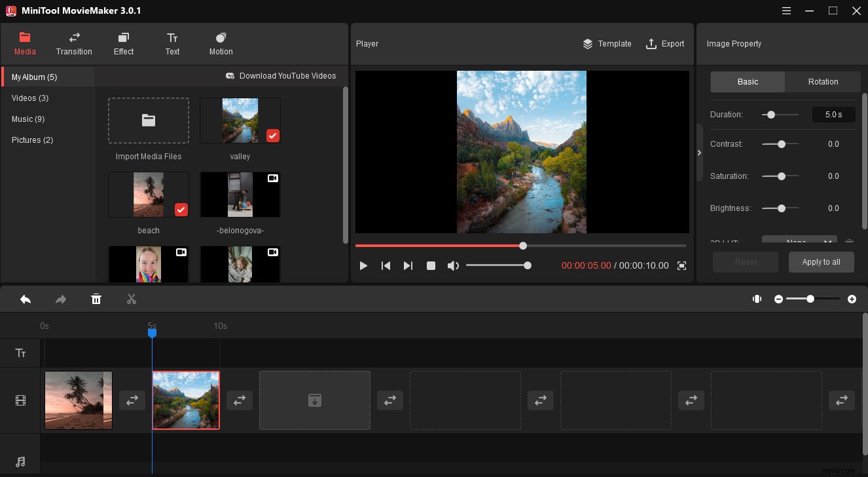Mute the player volume
Viewport: 868px width, 477px height.
click(453, 265)
